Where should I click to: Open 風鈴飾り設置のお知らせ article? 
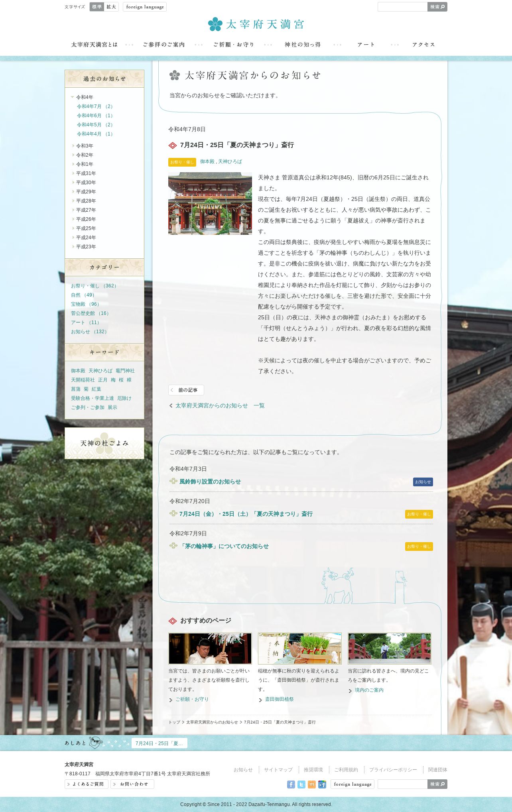pyautogui.click(x=210, y=482)
